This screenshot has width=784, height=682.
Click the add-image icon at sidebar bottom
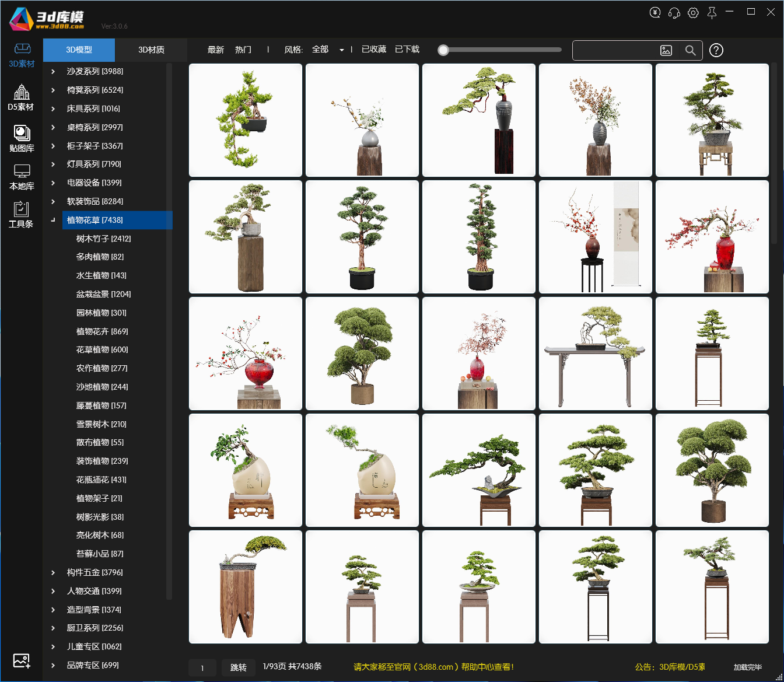22,661
